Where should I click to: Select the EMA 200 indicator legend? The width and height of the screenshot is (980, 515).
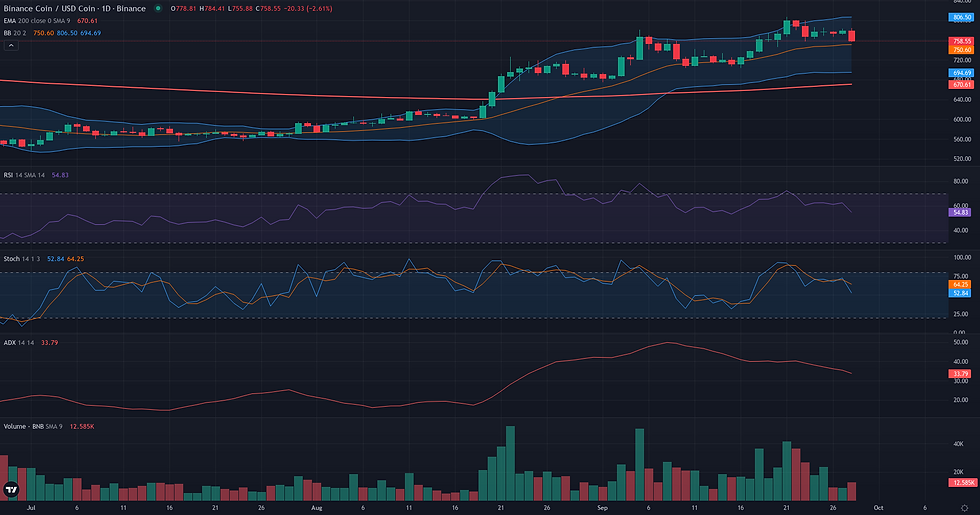pos(51,21)
